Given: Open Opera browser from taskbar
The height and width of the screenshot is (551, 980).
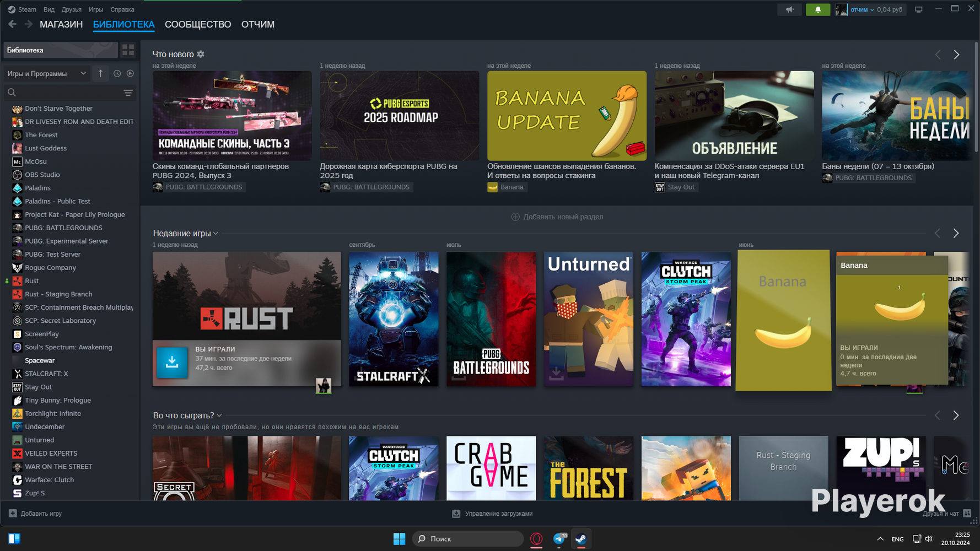Looking at the screenshot, I should [x=536, y=539].
